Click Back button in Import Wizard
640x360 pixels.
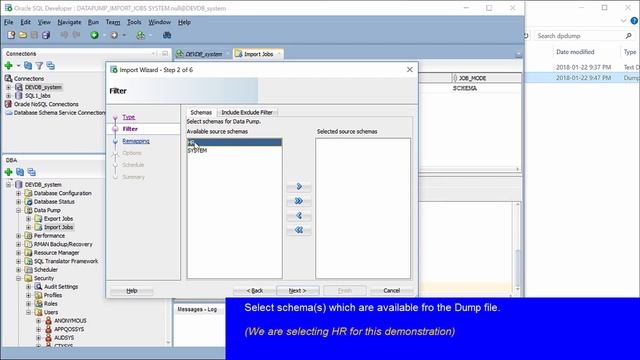254,291
